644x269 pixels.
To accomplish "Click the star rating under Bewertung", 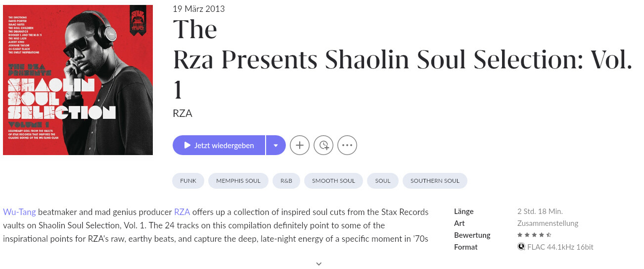I will click(x=534, y=235).
